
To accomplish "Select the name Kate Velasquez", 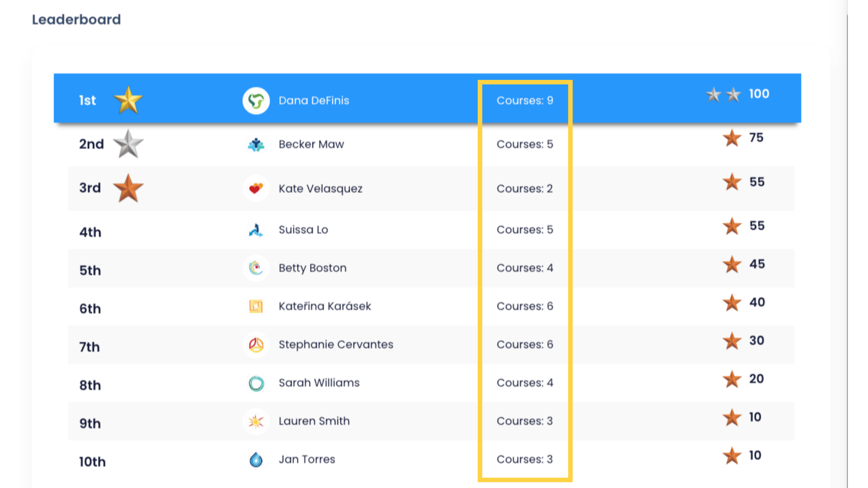I will (x=321, y=188).
